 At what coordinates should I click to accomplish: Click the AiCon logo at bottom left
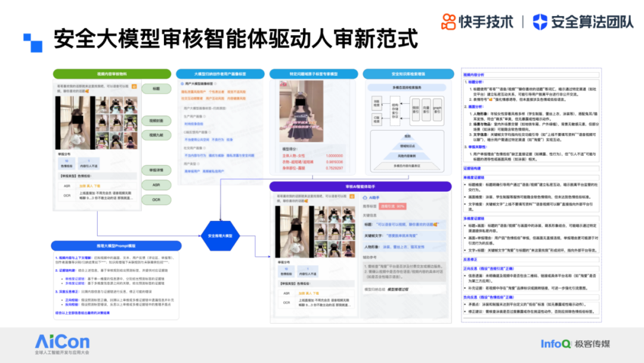coord(62,343)
